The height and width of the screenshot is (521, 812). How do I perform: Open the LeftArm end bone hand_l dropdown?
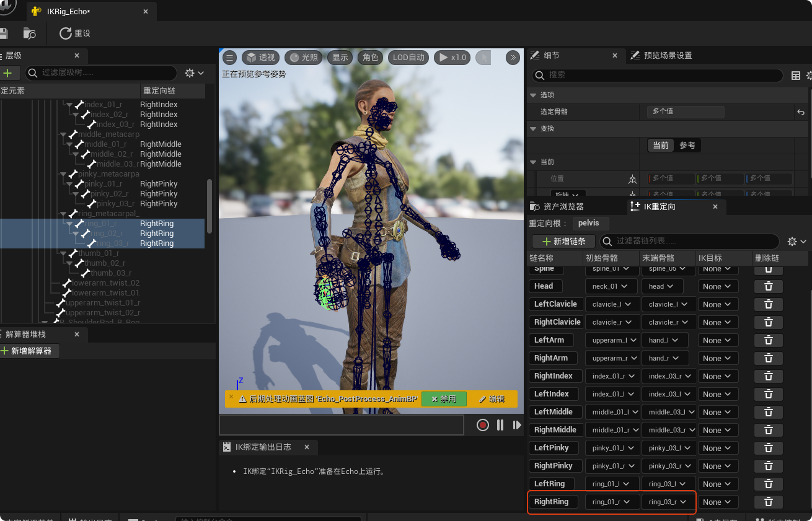tap(665, 340)
